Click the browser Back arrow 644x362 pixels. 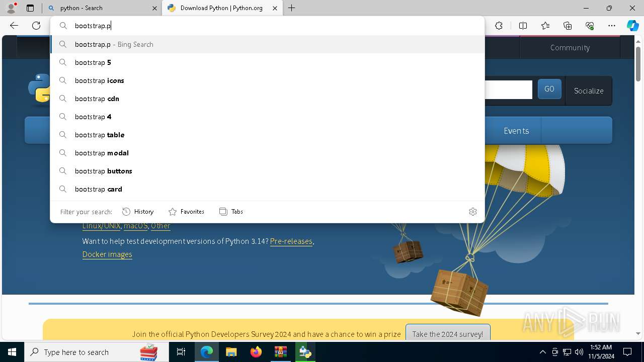click(x=14, y=26)
